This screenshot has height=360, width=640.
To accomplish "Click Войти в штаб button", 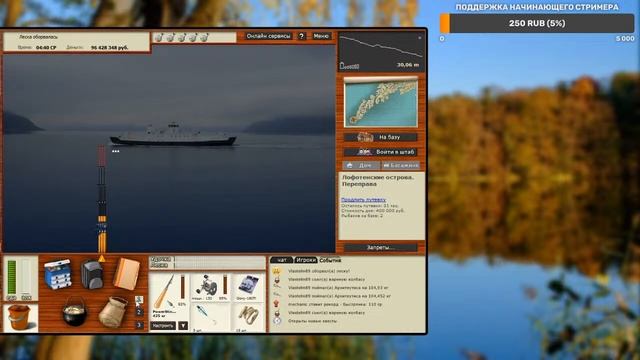I will (380, 152).
